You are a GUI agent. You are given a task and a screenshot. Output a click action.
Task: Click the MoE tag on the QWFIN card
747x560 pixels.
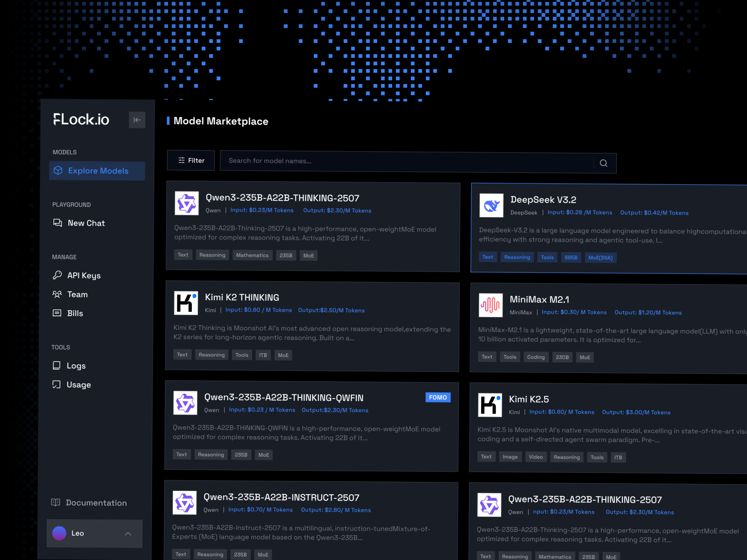[x=264, y=455]
